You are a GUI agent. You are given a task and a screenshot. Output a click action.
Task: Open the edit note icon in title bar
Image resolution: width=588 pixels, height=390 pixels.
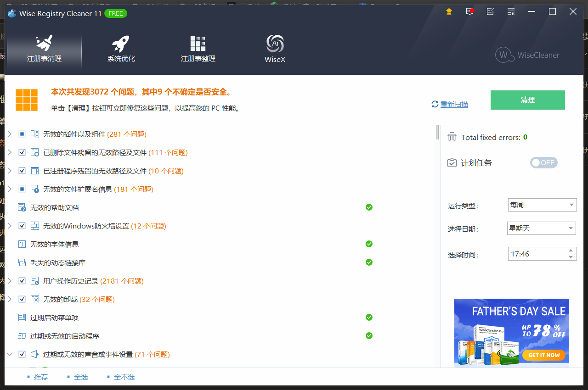click(490, 11)
